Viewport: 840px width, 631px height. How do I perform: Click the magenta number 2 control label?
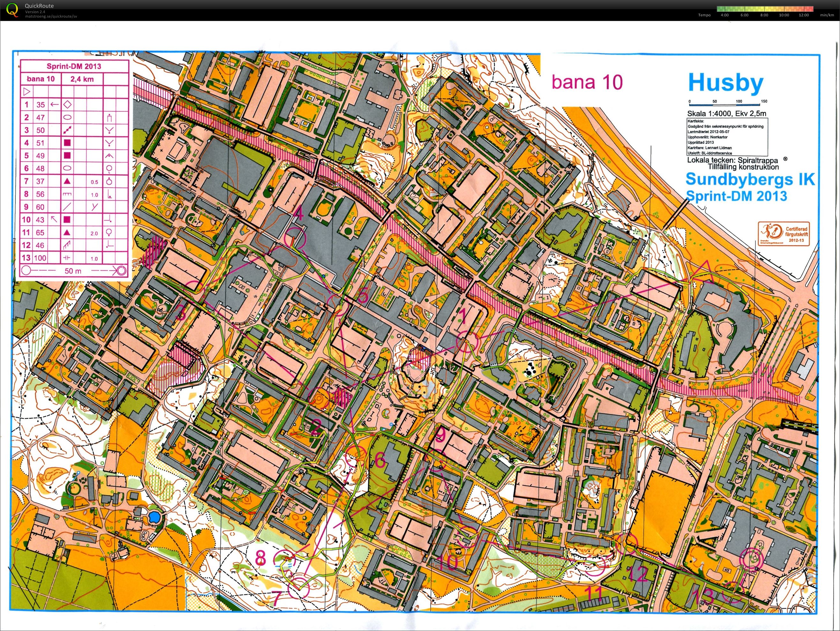(316, 427)
